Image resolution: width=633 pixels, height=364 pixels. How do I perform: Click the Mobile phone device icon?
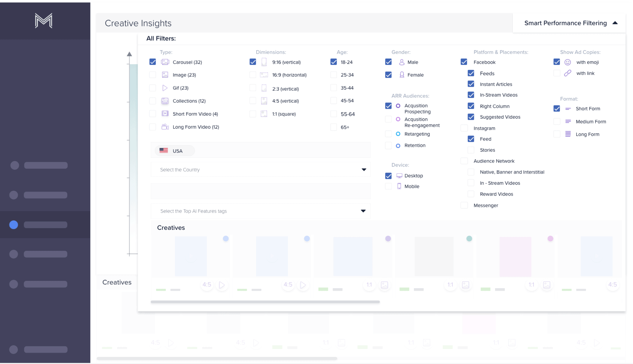pyautogui.click(x=399, y=186)
